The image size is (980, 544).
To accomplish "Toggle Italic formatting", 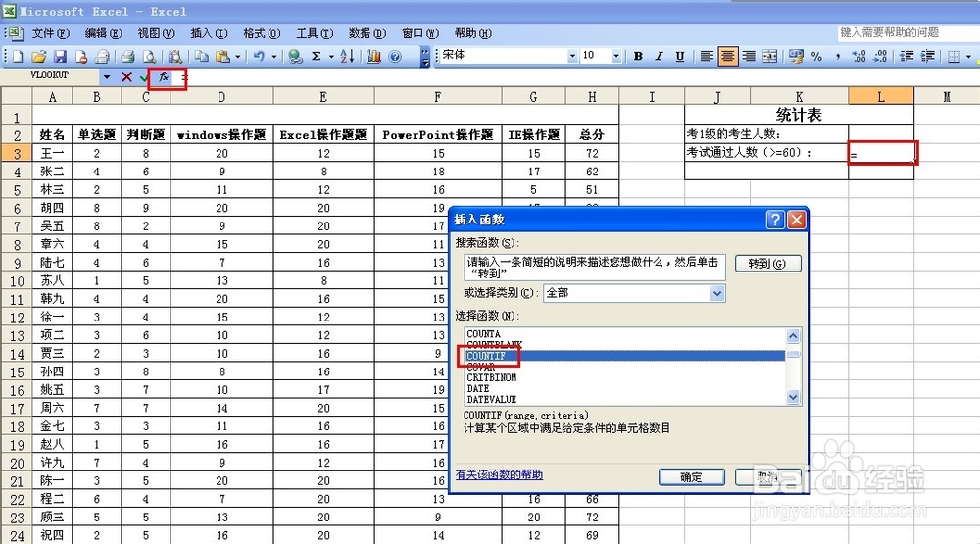I will 659,56.
